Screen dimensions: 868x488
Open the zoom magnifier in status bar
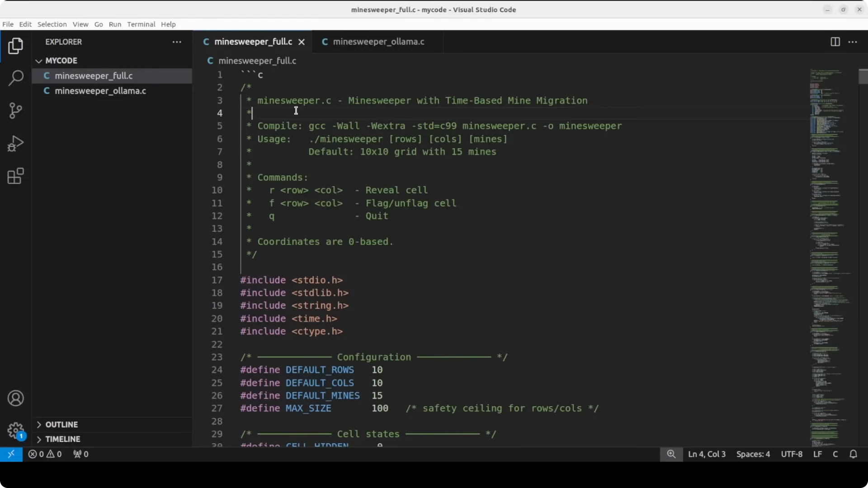click(671, 454)
